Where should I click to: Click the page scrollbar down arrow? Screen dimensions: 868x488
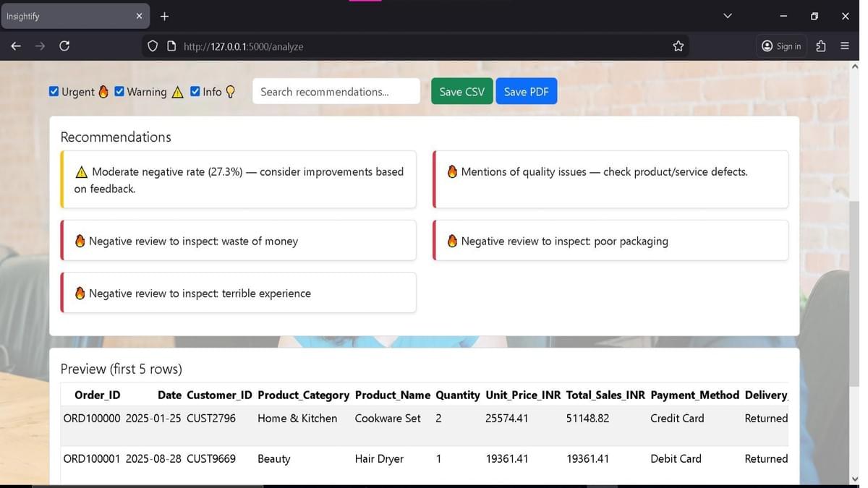pyautogui.click(x=854, y=479)
